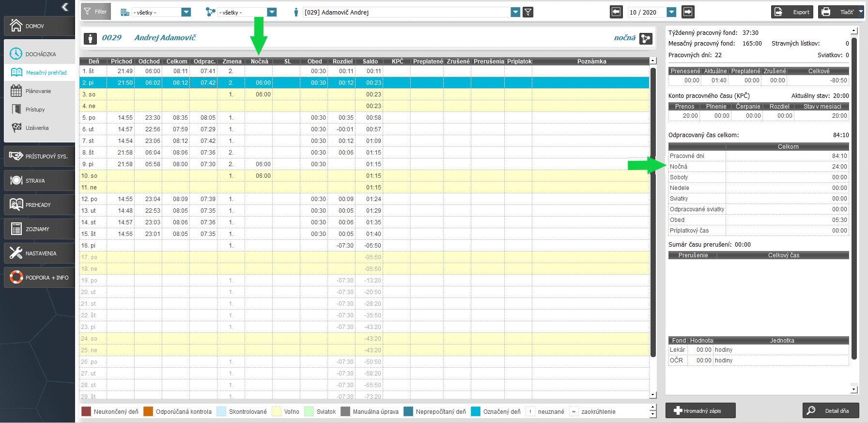The image size is (868, 423).
Task: Click the Označený deň legend swatch
Action: (x=476, y=411)
